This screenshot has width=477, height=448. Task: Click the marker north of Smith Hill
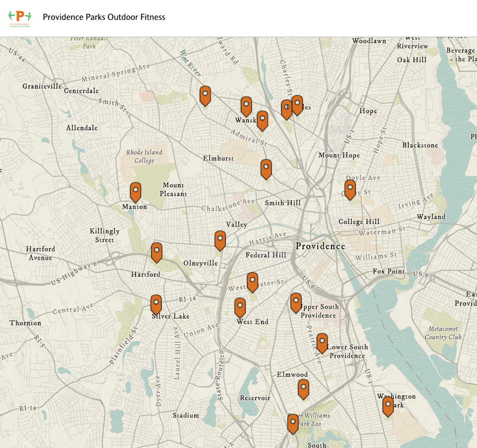[266, 169]
